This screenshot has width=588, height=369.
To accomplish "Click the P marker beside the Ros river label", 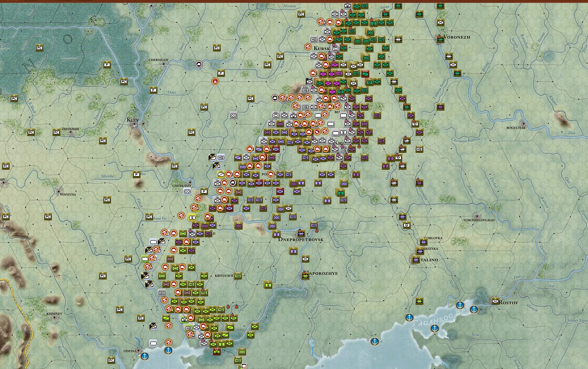I will click(x=136, y=174).
